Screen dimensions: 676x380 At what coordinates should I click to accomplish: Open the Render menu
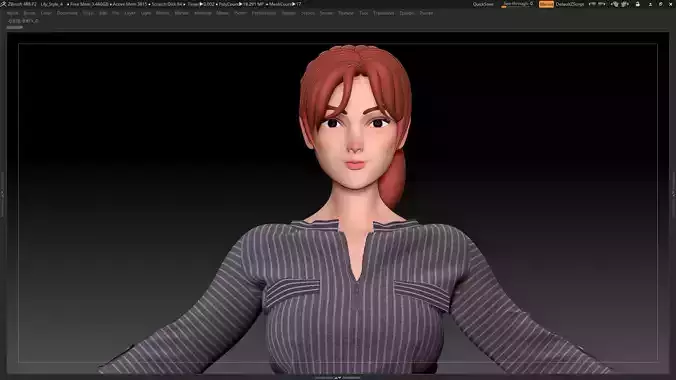pyautogui.click(x=288, y=13)
